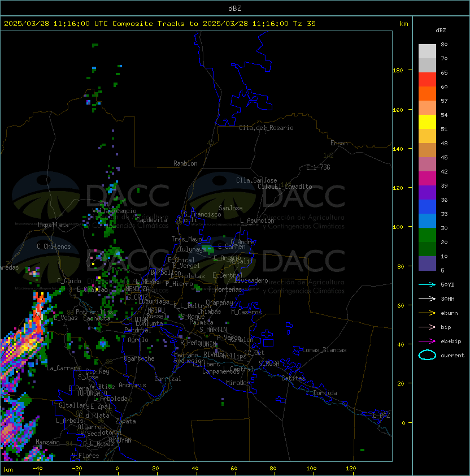The width and height of the screenshot is (470, 476).
Task: Click the 'Ugarteche' label on map
Action: click(140, 358)
